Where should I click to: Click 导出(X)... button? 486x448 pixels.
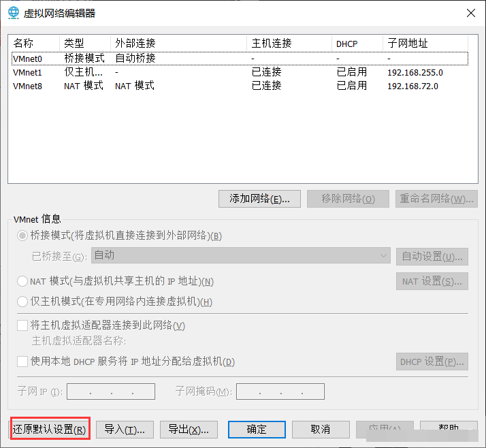pyautogui.click(x=189, y=430)
